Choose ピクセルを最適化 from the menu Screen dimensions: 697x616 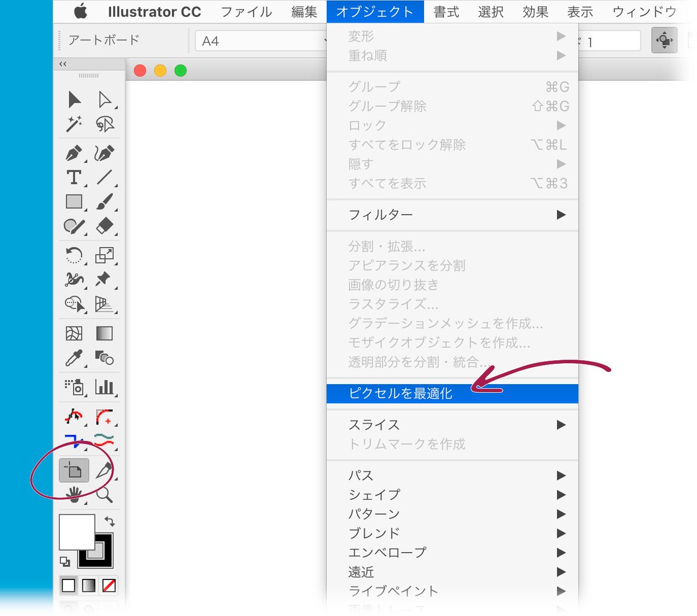[x=452, y=393]
